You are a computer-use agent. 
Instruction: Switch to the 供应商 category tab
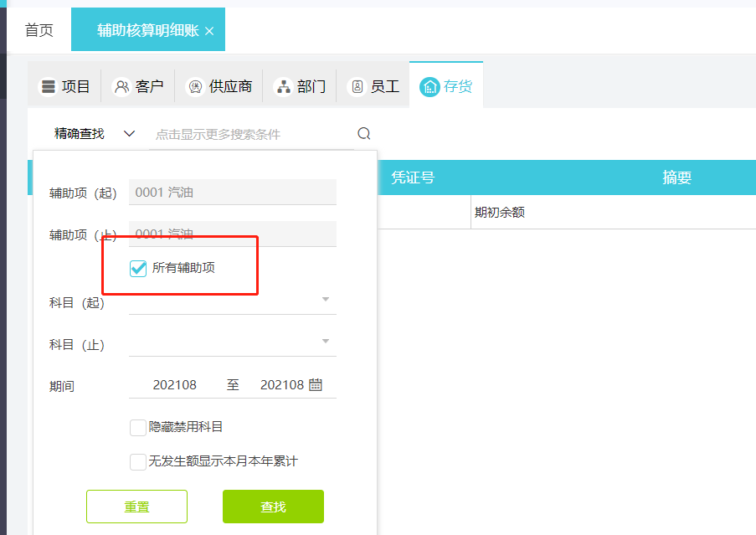coord(219,87)
